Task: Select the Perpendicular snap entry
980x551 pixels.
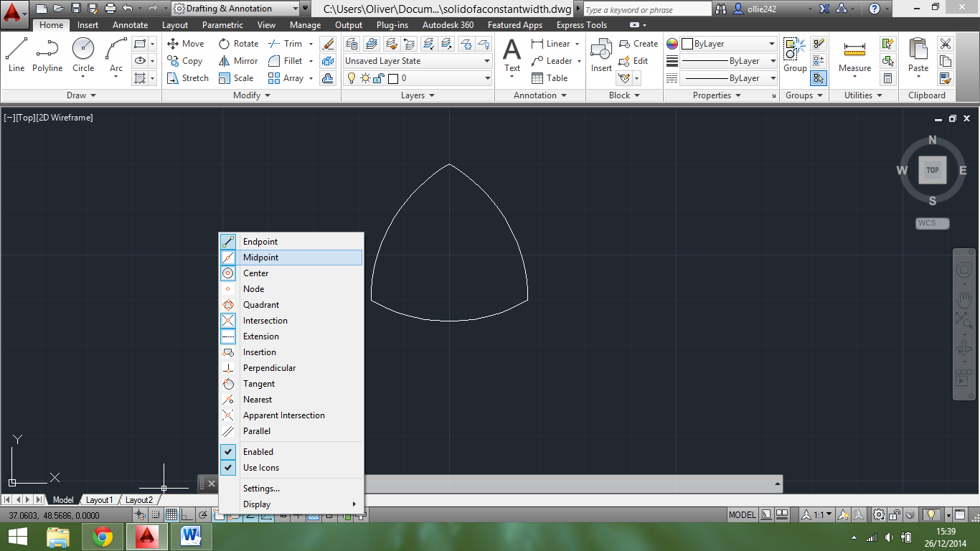Action: click(x=291, y=368)
